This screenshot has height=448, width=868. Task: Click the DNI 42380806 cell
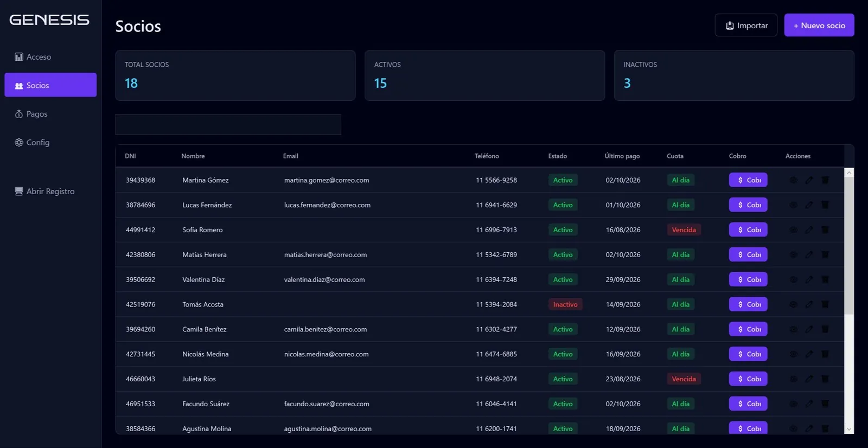[141, 255]
